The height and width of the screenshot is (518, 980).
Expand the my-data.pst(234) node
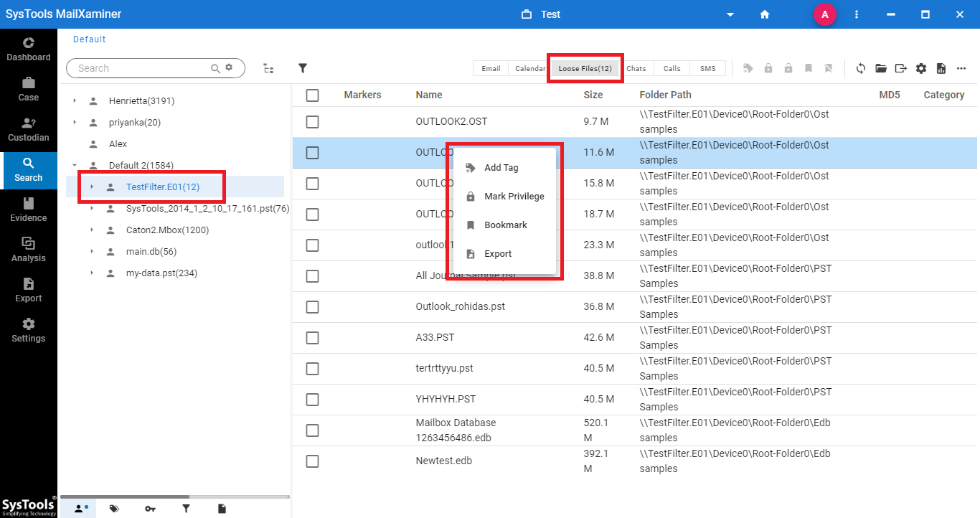pyautogui.click(x=92, y=273)
